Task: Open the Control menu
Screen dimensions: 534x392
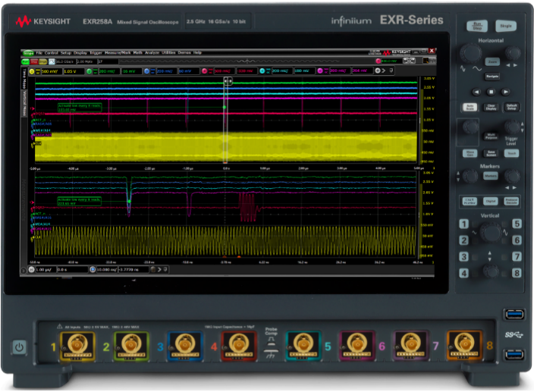Action: tap(51, 53)
